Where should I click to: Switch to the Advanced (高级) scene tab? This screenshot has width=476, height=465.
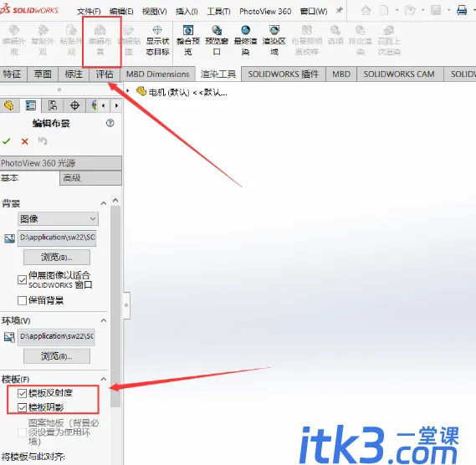click(91, 178)
